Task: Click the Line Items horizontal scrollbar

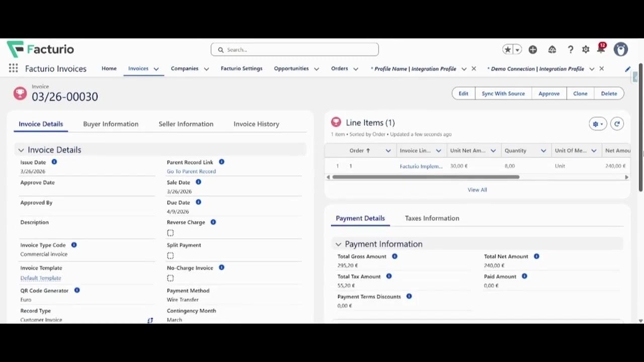Action: [426, 177]
